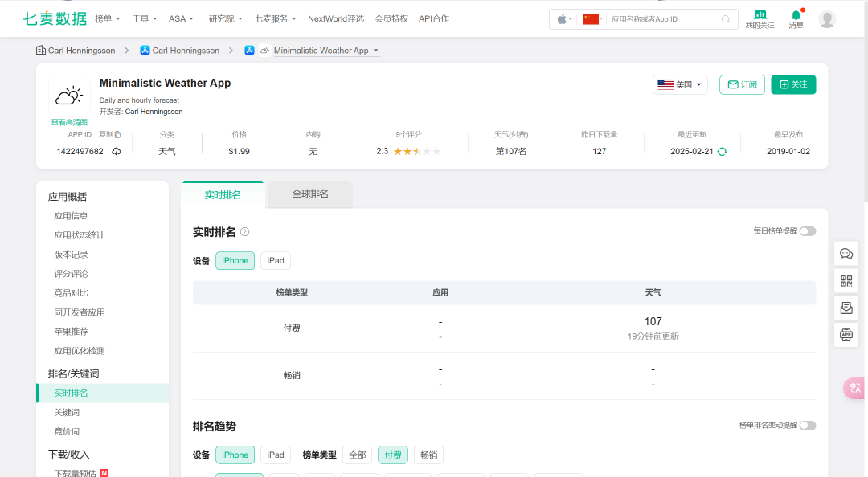Screen dimensions: 868x477
Task: Click the green 关注 follow button
Action: point(793,84)
